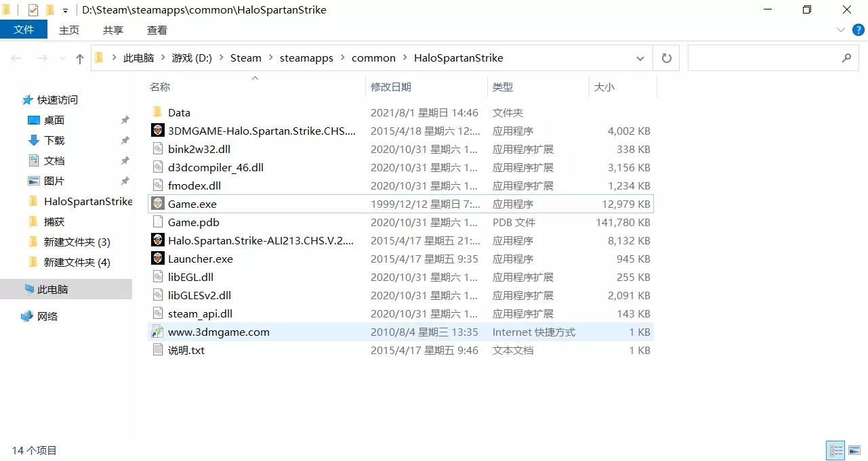This screenshot has width=868, height=461.
Task: Go back with the back arrow
Action: pos(16,58)
